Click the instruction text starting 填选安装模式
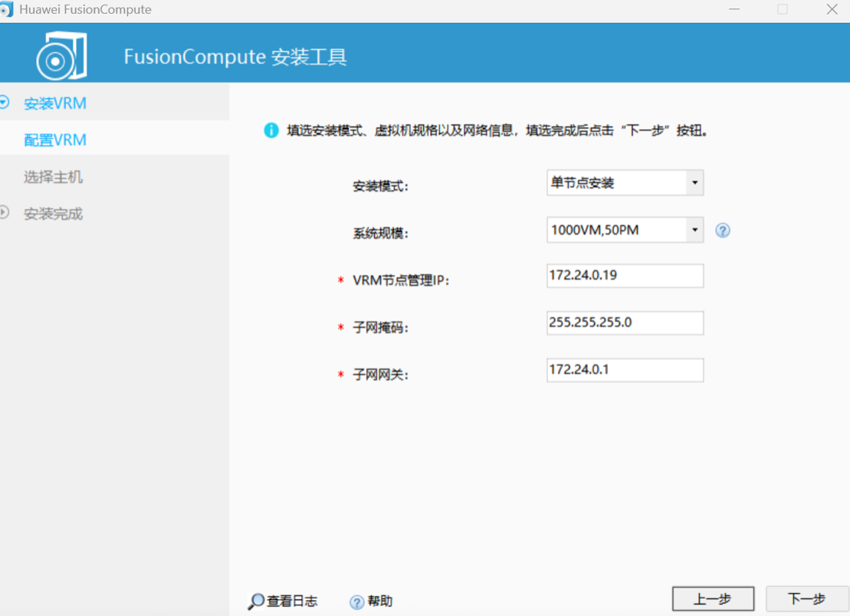Screen dimensions: 850x616 (x=497, y=130)
